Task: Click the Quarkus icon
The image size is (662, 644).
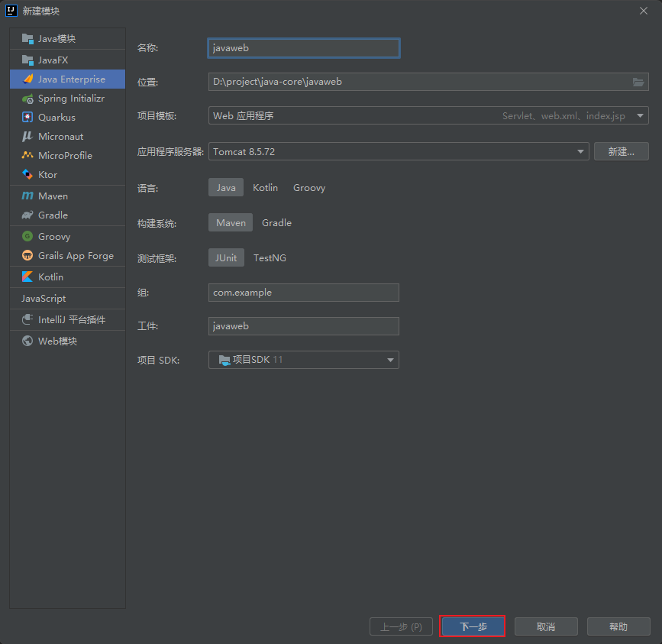Action: (x=27, y=118)
